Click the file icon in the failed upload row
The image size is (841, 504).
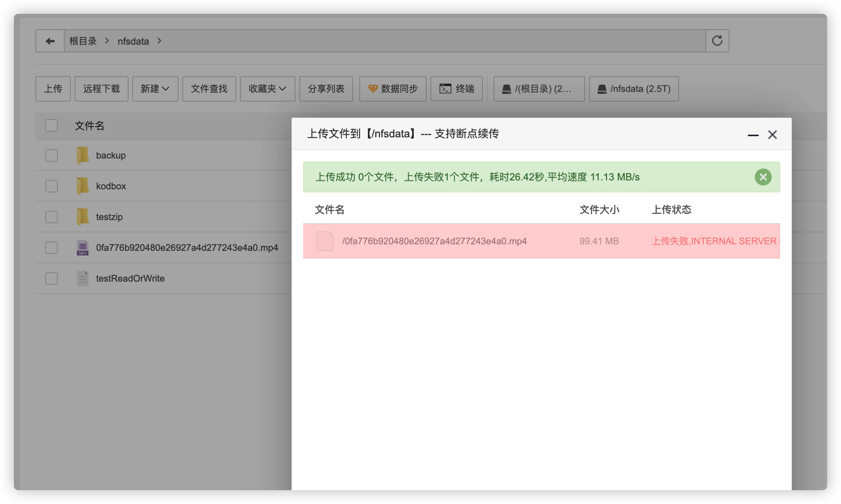(325, 241)
